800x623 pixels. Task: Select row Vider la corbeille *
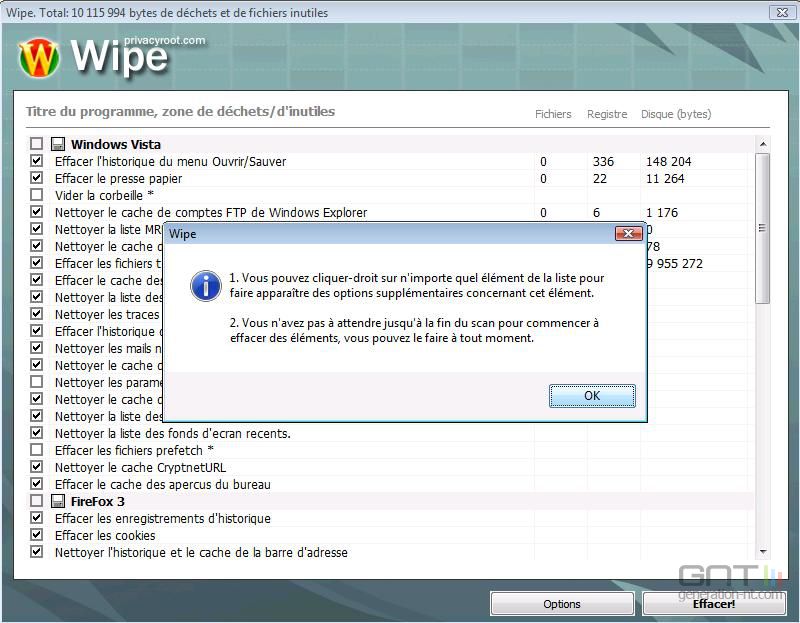(391, 195)
